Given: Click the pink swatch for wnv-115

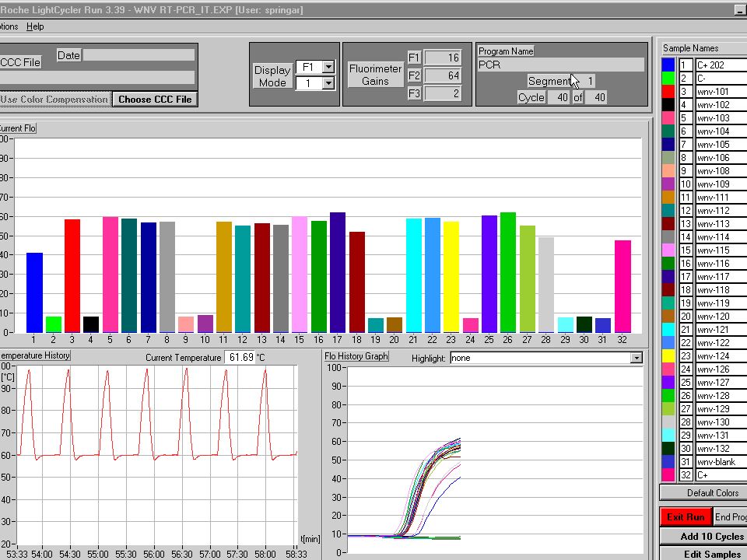Looking at the screenshot, I should tap(668, 250).
